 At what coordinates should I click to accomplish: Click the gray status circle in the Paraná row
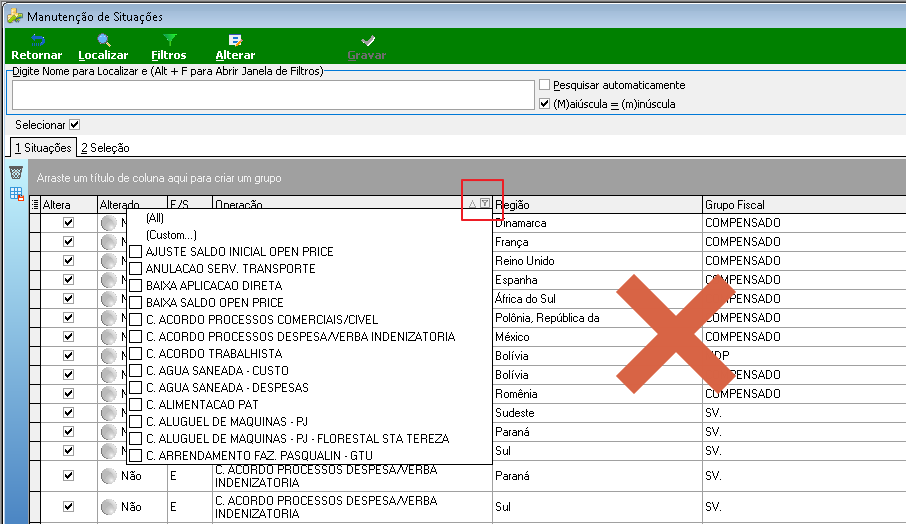[109, 476]
